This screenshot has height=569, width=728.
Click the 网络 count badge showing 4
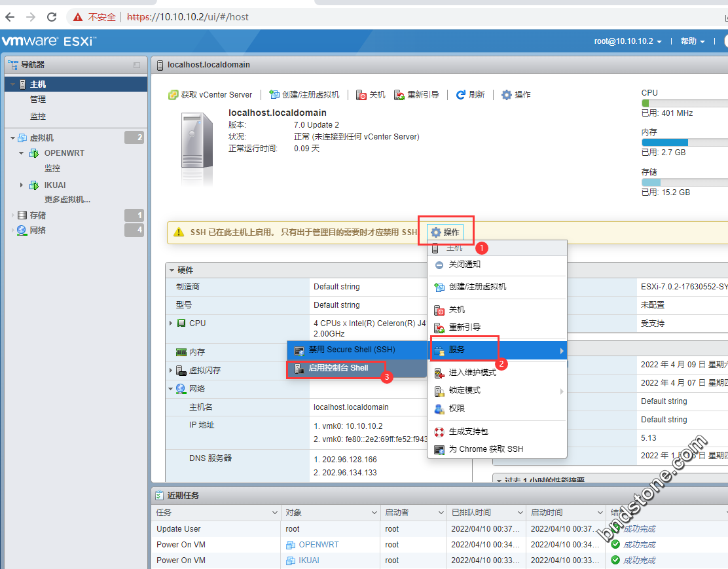[134, 230]
